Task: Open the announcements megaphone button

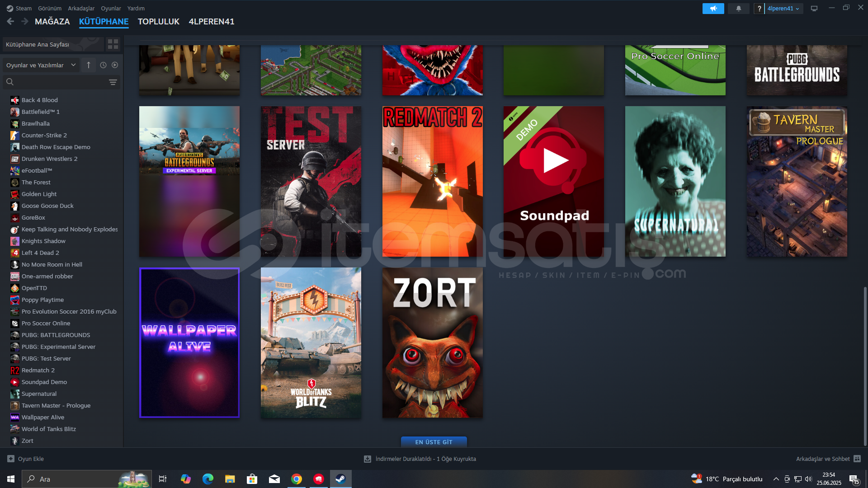Action: tap(713, 9)
